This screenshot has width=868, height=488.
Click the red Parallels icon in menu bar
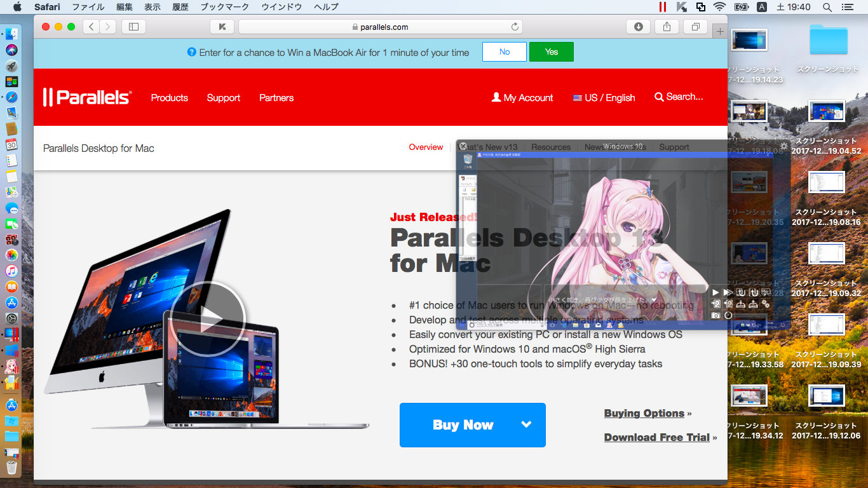tap(663, 7)
